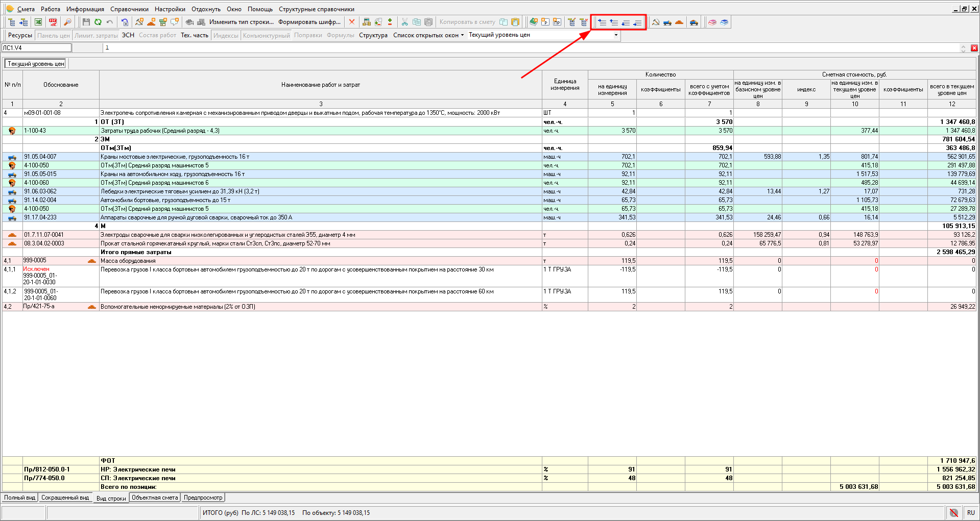Click the save floppy disk icon
The image size is (980, 521).
(86, 22)
